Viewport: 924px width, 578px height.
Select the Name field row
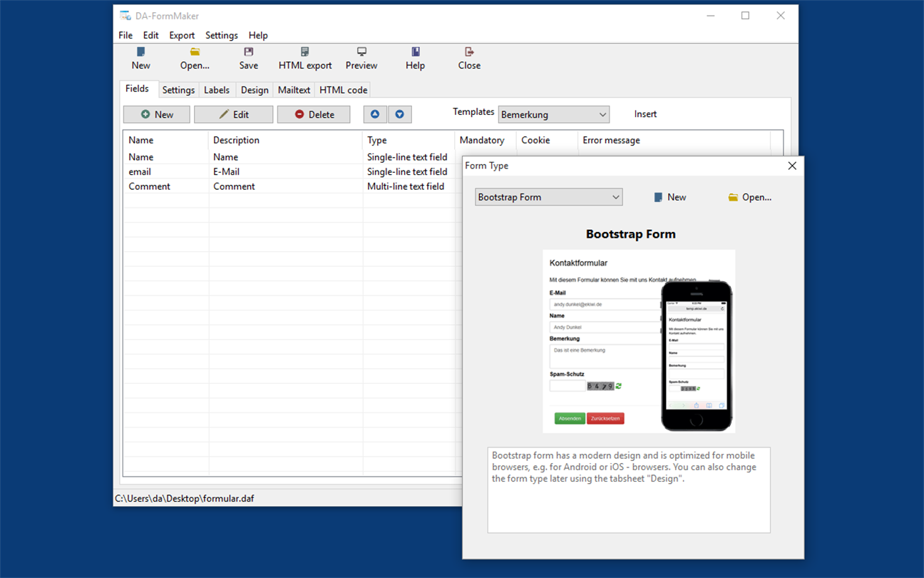pos(292,157)
